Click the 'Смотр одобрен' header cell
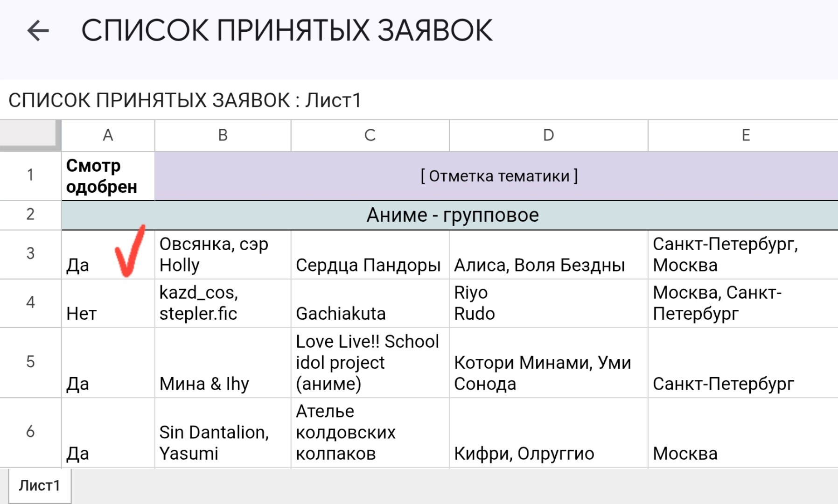The width and height of the screenshot is (838, 504). 108,176
